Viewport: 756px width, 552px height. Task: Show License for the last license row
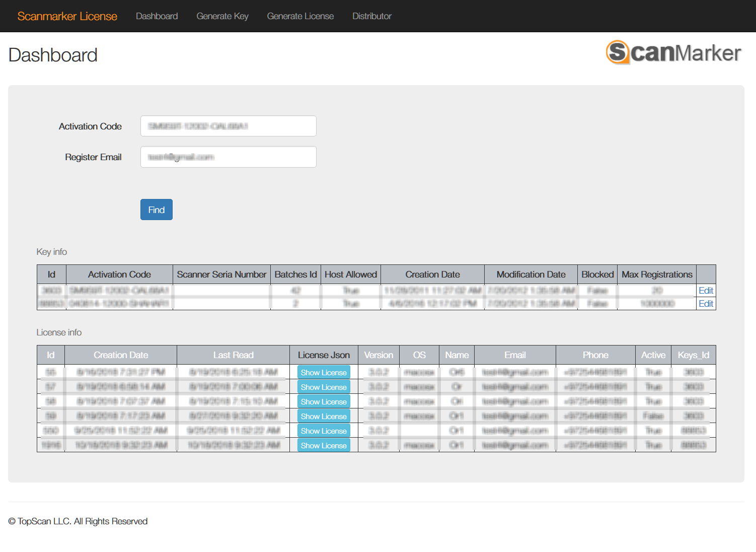tap(324, 445)
